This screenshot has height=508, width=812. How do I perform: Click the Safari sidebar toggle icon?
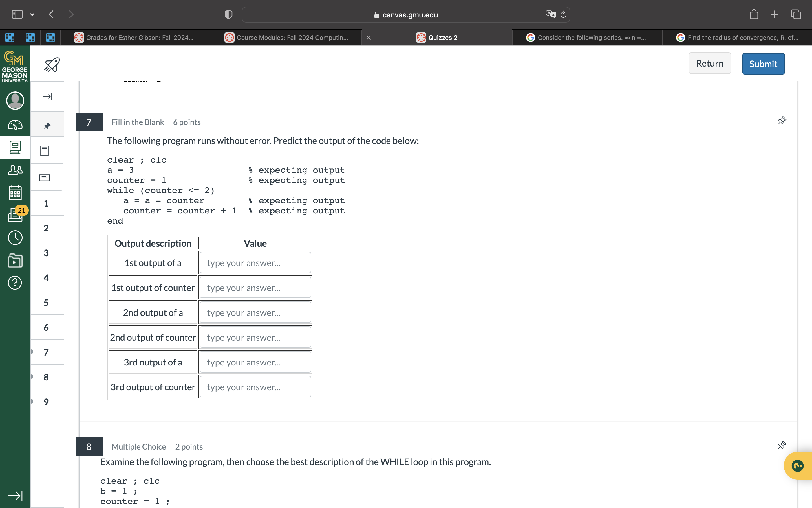click(17, 14)
